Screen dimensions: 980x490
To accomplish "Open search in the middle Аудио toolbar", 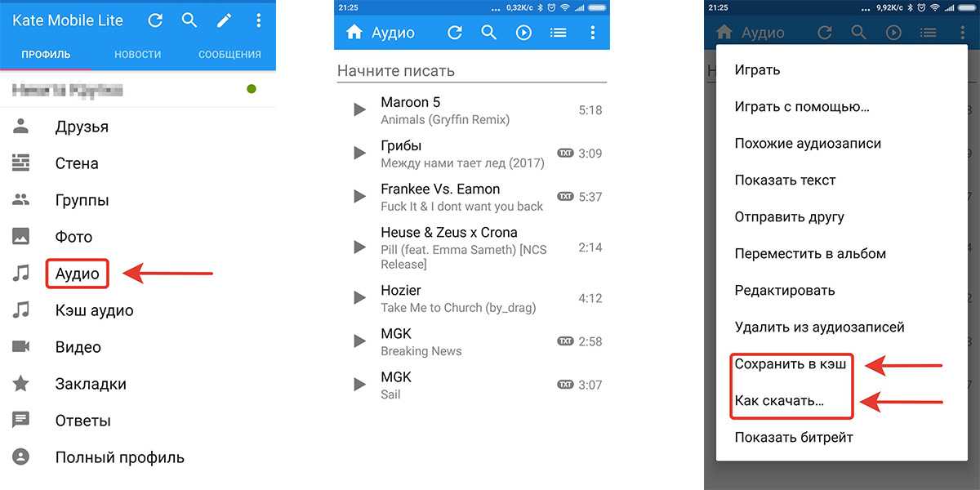I will (489, 33).
